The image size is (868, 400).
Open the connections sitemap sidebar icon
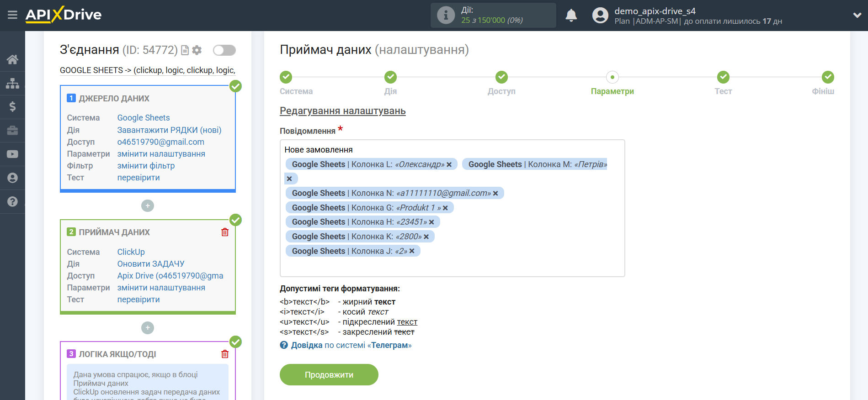[12, 83]
